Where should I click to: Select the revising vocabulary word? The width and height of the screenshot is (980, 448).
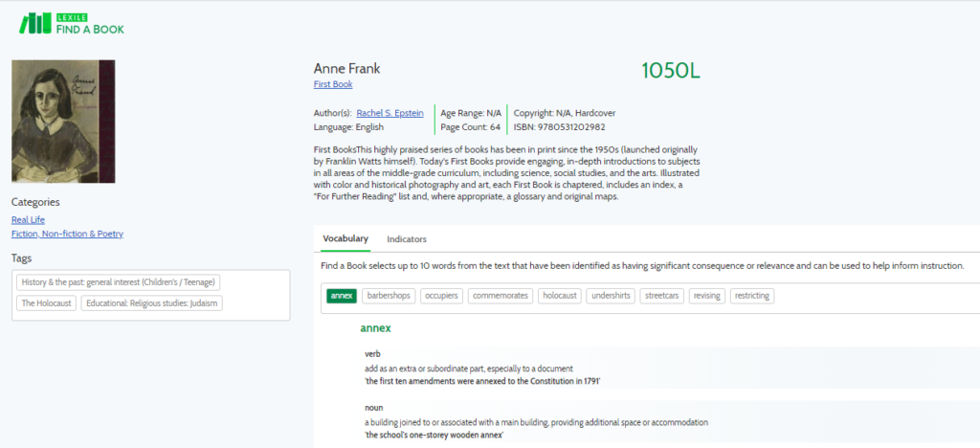coord(707,296)
